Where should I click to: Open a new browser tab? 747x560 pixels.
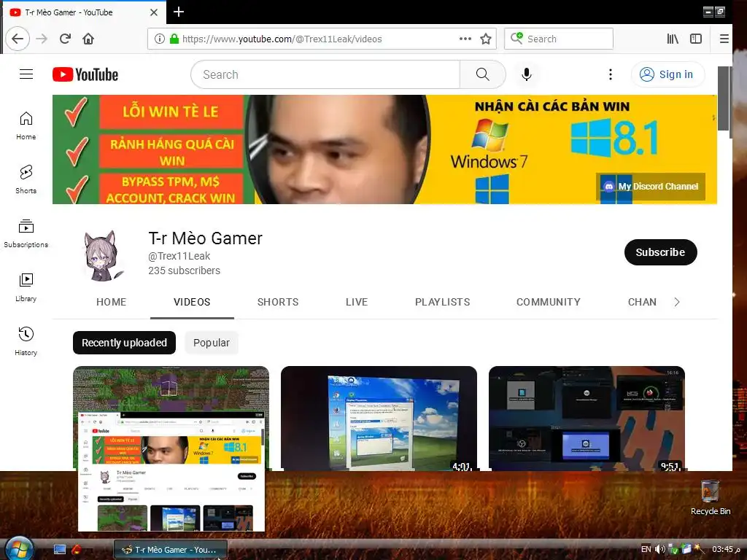click(x=179, y=12)
